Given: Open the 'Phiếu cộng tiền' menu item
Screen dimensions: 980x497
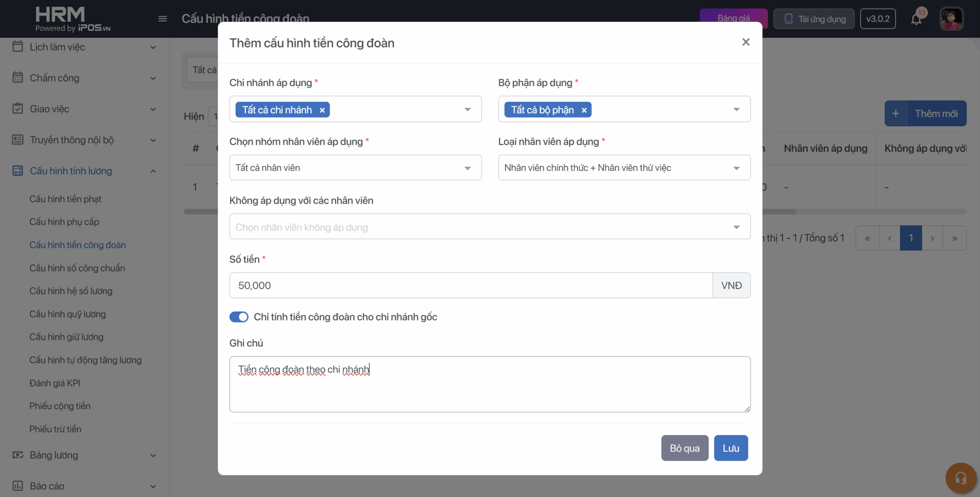Looking at the screenshot, I should point(60,406).
